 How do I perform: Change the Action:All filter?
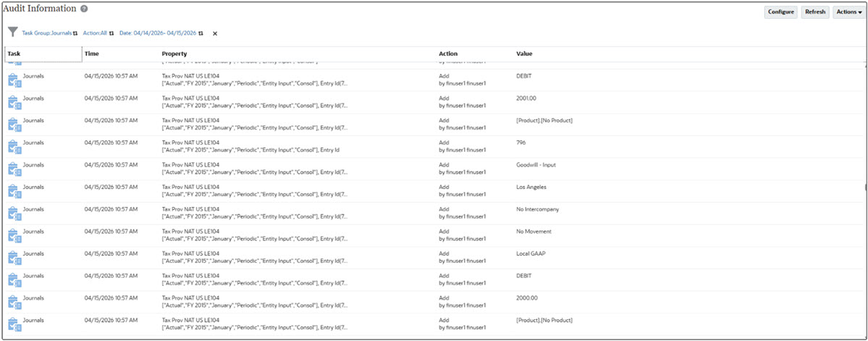[x=96, y=33]
